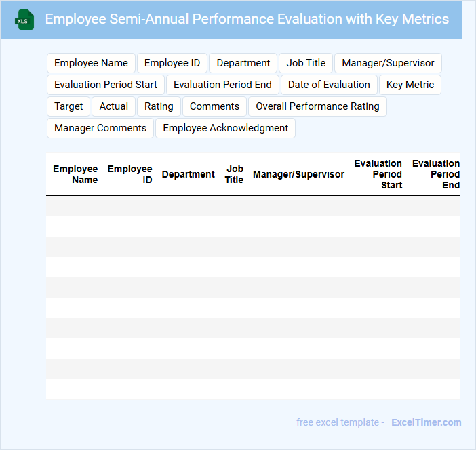476x450 pixels.
Task: Select the Manager/Supervisor tag
Action: click(388, 63)
